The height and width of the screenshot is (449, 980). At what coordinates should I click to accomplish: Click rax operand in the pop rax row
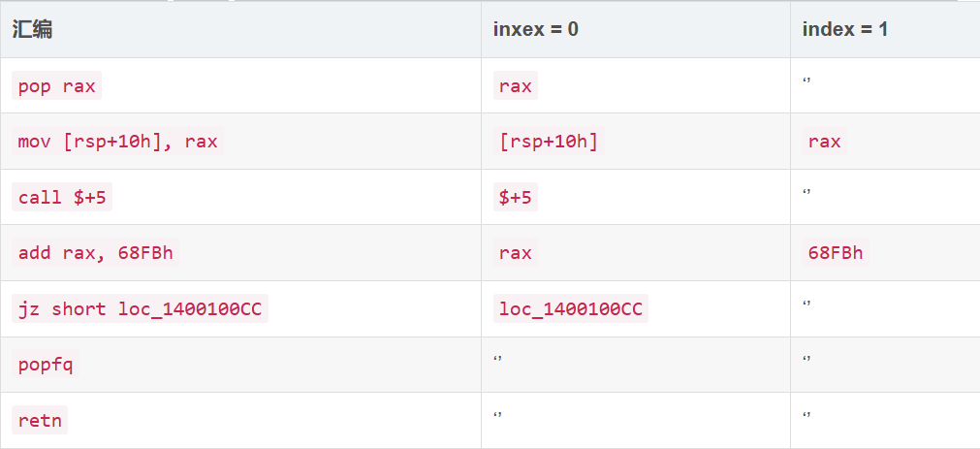[x=515, y=85]
